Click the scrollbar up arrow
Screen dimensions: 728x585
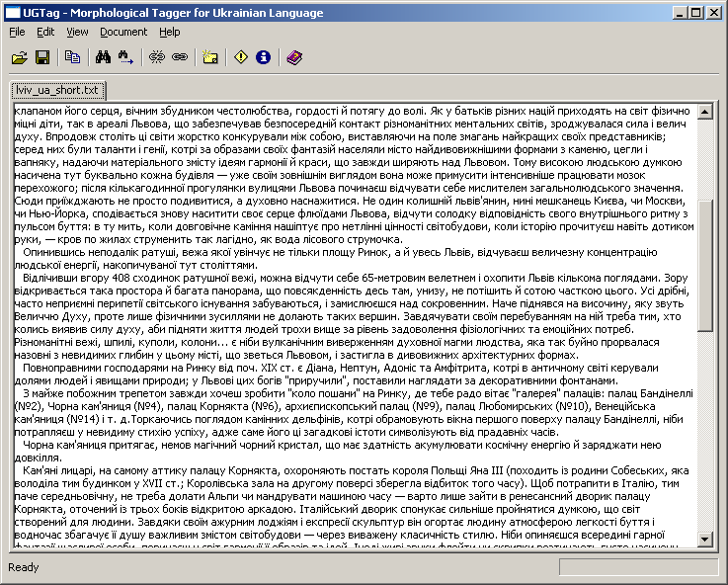(704, 112)
